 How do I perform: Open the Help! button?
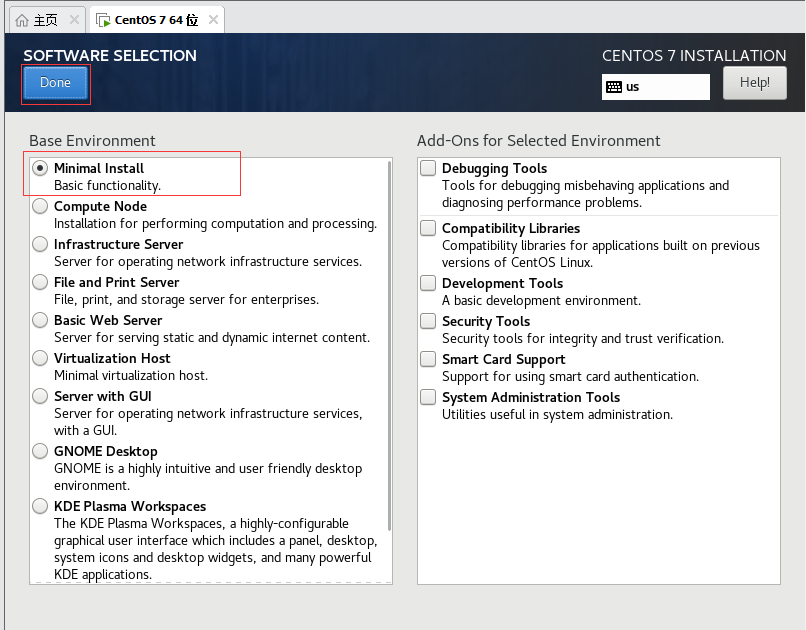click(755, 83)
